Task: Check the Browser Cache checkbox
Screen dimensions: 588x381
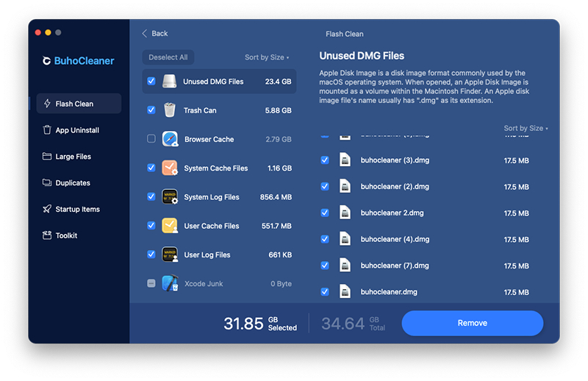Action: 151,138
